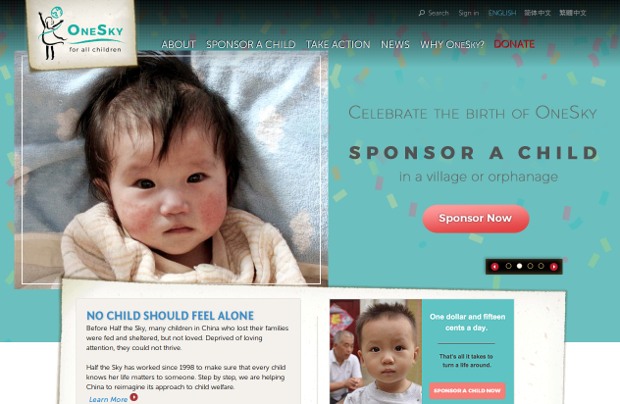Click the search magnifier icon
Screen dimensions: 620x404
click(x=422, y=13)
